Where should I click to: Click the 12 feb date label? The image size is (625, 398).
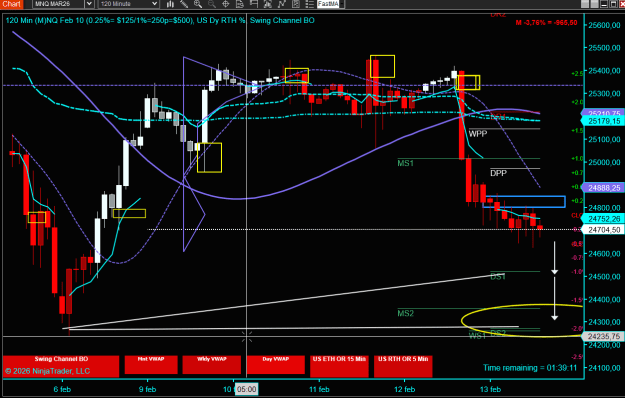pos(404,389)
